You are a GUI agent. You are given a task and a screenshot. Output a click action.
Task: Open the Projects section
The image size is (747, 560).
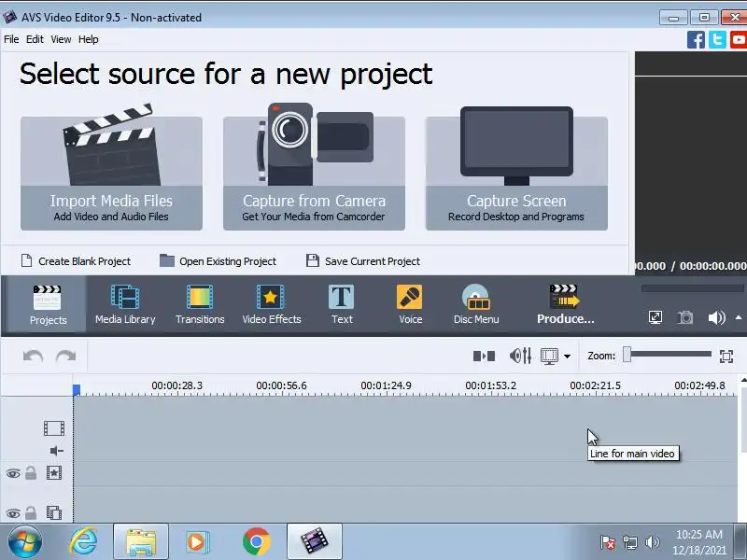(x=48, y=304)
